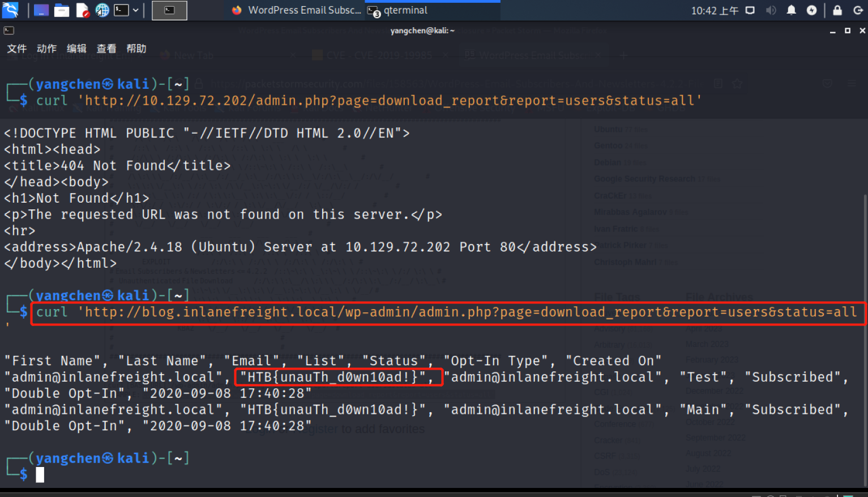
Task: Click "Subscribed" in the Main row
Action: click(793, 410)
